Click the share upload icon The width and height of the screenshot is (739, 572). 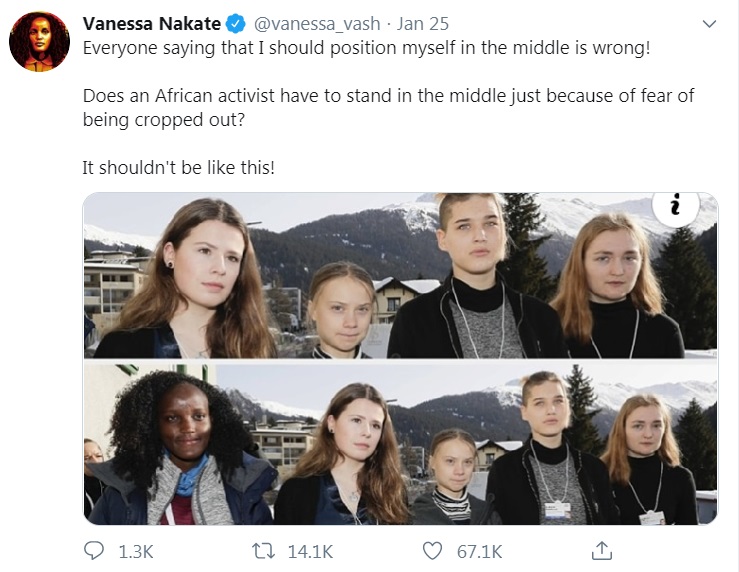601,551
